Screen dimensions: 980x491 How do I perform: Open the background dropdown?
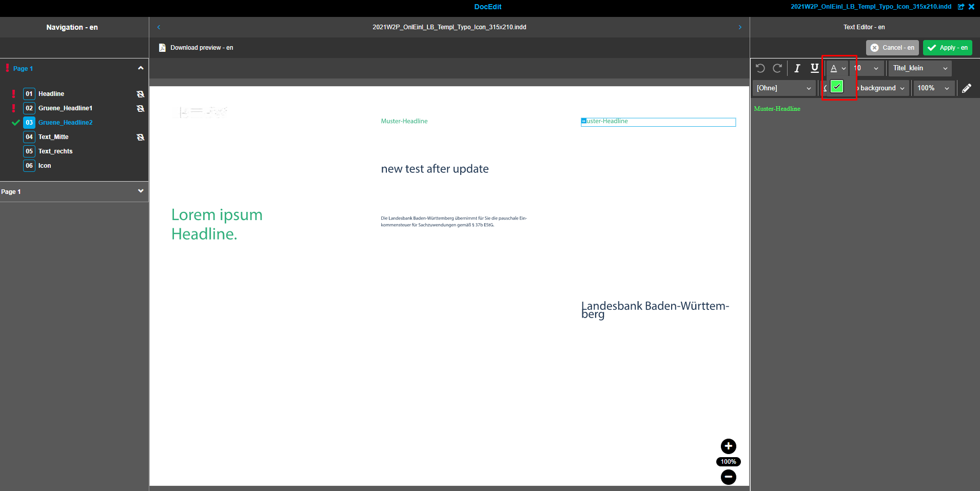(882, 88)
